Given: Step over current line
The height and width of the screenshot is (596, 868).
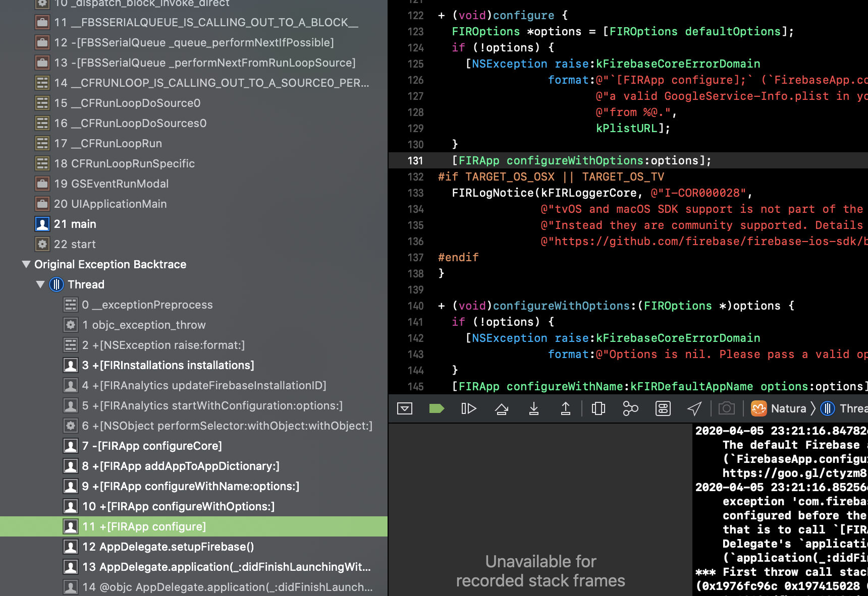Looking at the screenshot, I should (502, 408).
